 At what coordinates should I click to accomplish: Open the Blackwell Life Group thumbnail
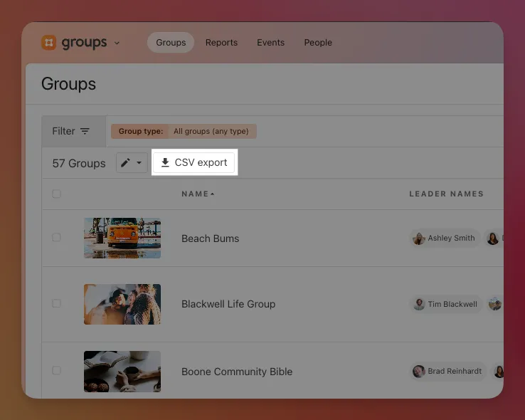tap(122, 304)
